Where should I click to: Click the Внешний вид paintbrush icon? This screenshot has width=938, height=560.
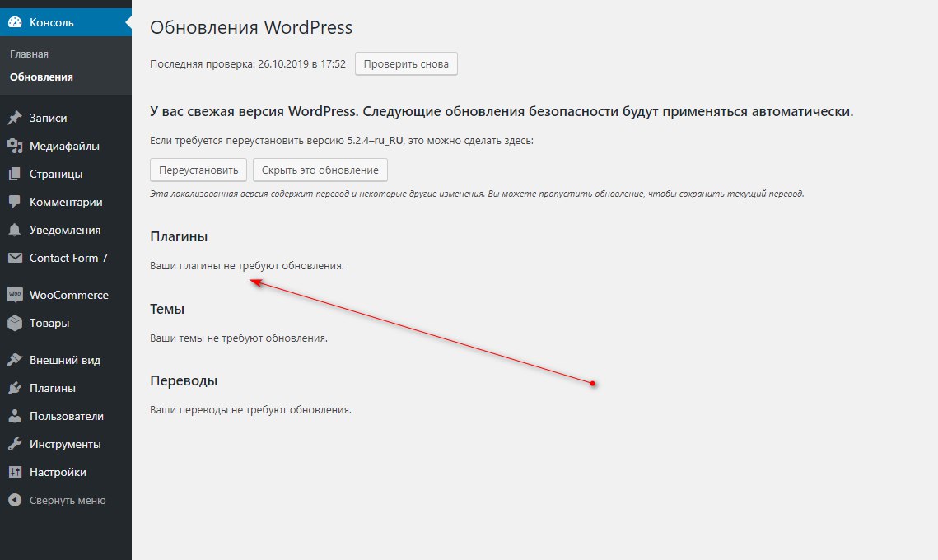coord(15,360)
